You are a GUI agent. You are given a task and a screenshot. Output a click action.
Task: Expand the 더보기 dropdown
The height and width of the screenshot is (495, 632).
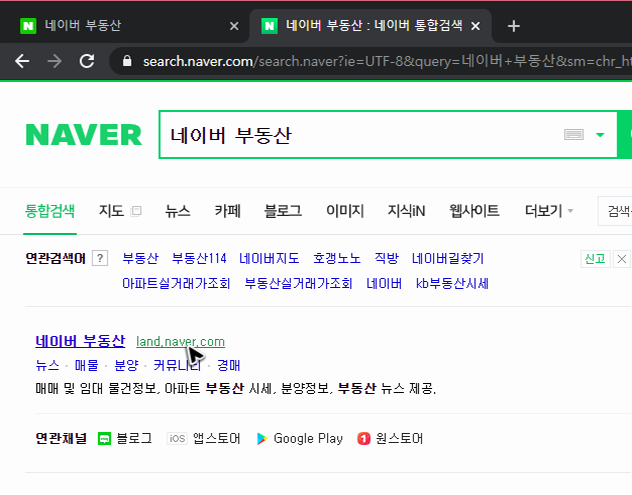tap(549, 211)
